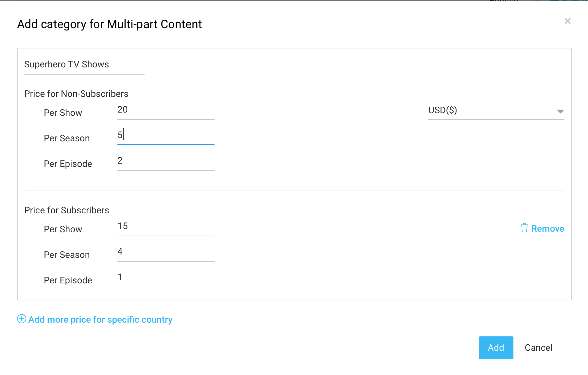This screenshot has height=375, width=588.
Task: Edit the Superhero TV Shows category name
Action: coord(83,64)
